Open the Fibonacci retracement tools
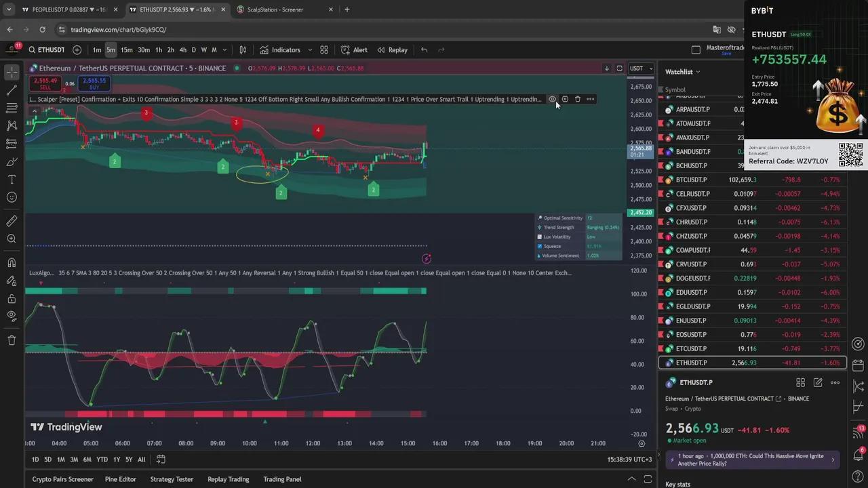Viewport: 868px width, 488px height. (x=12, y=108)
